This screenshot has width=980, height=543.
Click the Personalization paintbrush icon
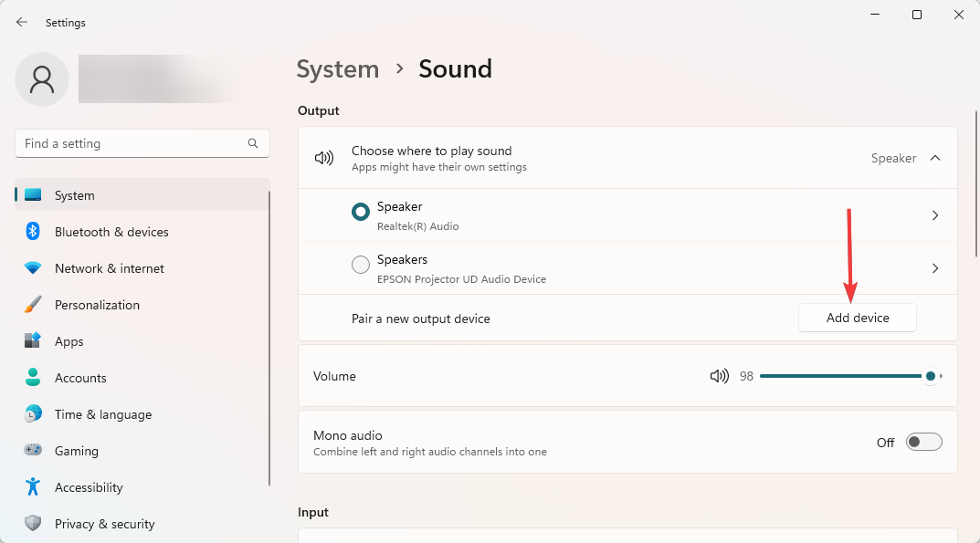(33, 305)
